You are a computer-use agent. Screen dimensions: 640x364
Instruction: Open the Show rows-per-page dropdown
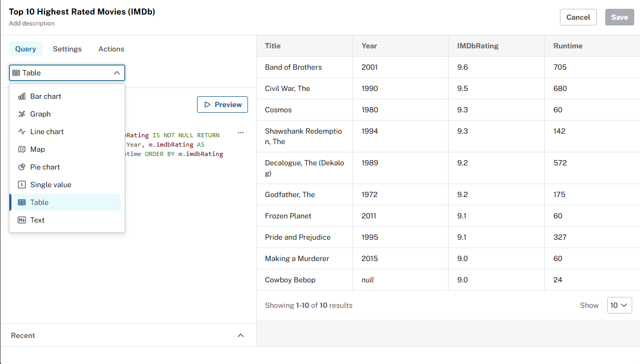tap(620, 305)
